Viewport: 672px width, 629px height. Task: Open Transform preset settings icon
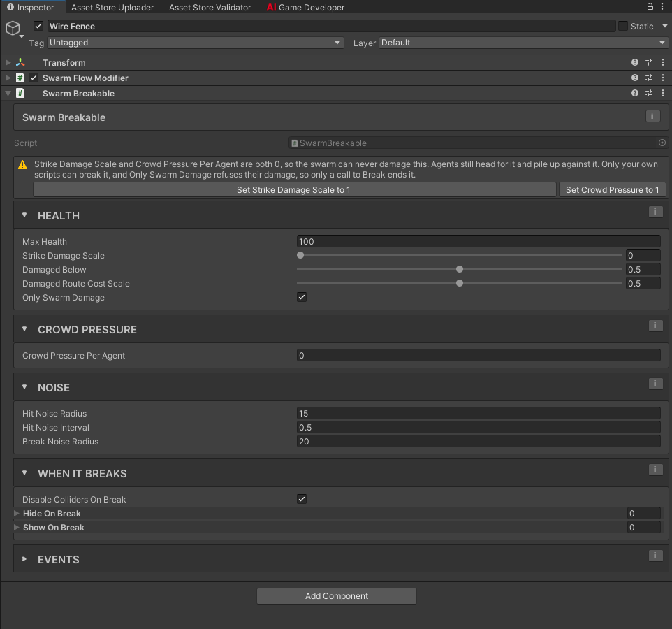(649, 62)
